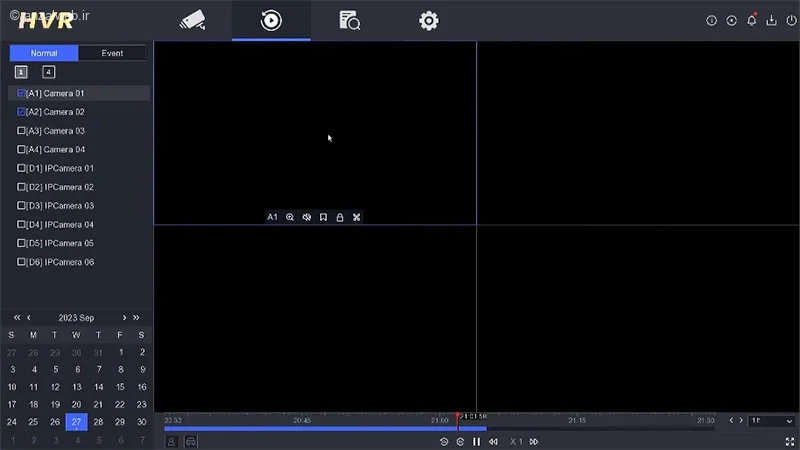Uncheck [A2] Camera 02 checkbox
The image size is (800, 450).
pos(21,112)
